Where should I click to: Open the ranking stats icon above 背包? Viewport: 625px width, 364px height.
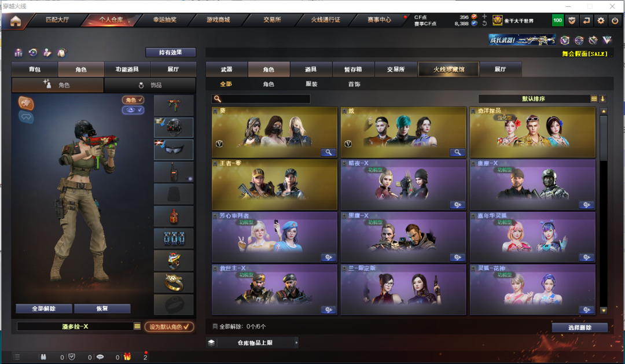pyautogui.click(x=19, y=53)
